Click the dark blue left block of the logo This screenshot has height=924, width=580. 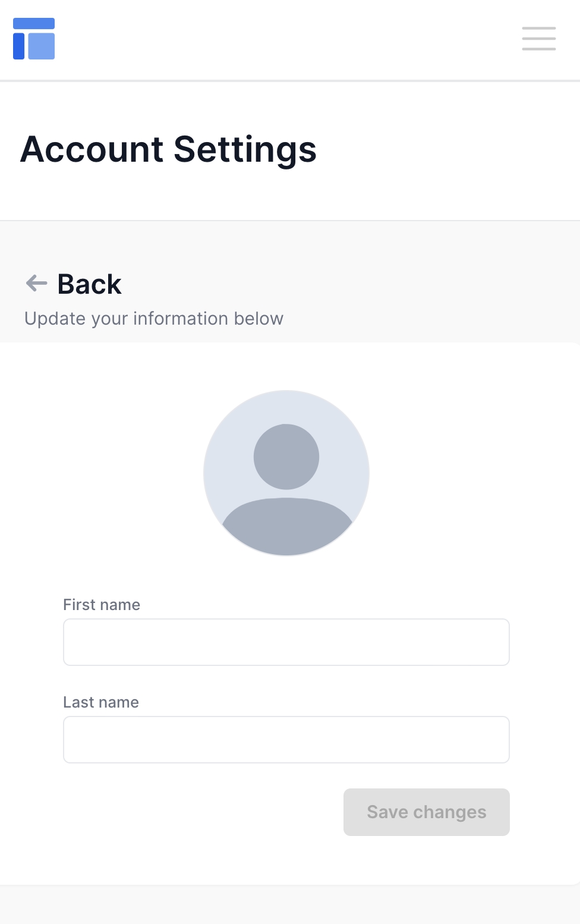tap(19, 46)
